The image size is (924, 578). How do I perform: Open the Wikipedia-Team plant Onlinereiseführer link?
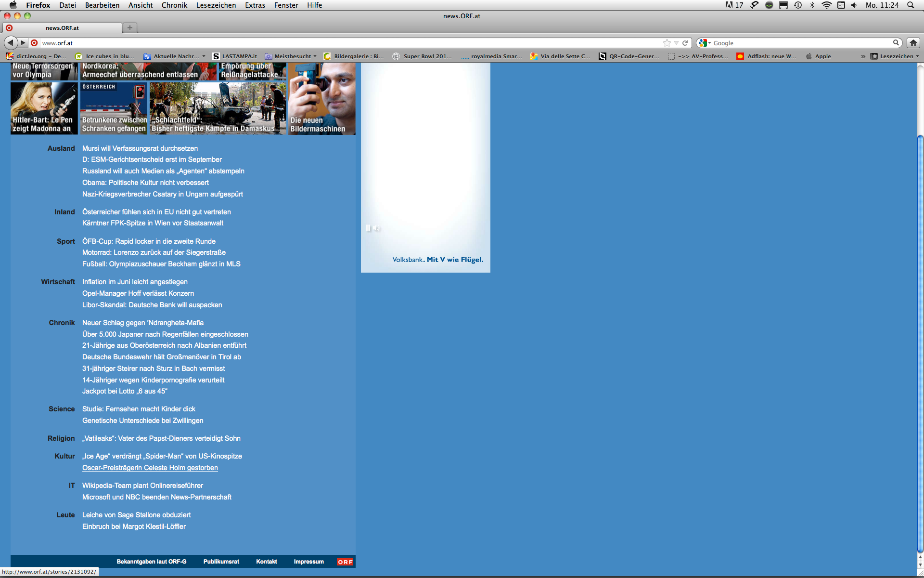click(x=142, y=486)
